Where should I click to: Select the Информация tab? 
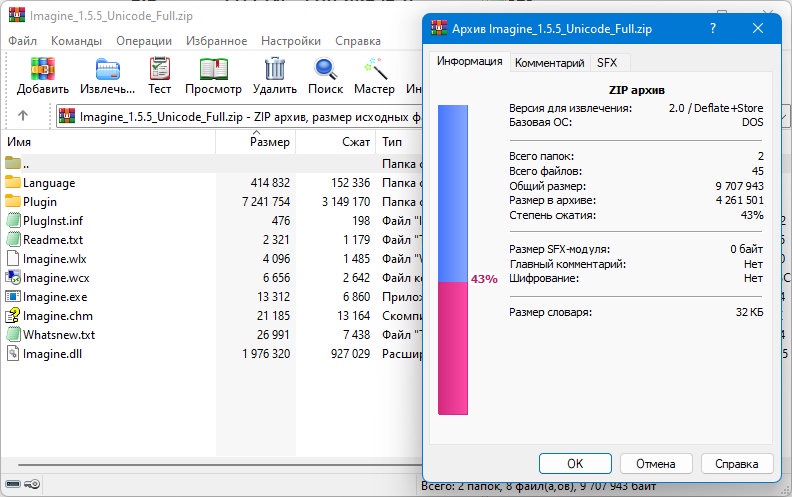(470, 61)
